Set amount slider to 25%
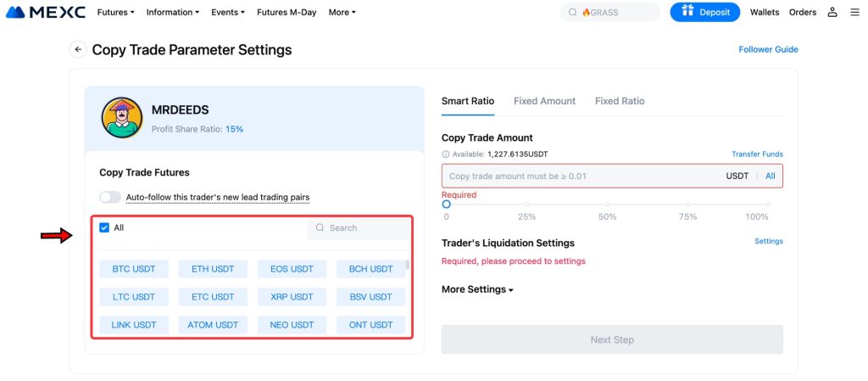The image size is (868, 381). point(527,205)
